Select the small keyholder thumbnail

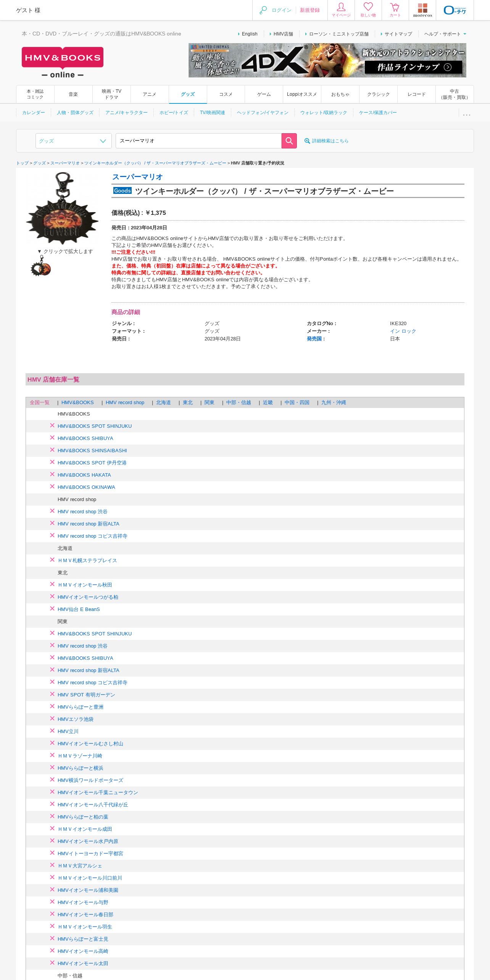tap(41, 266)
